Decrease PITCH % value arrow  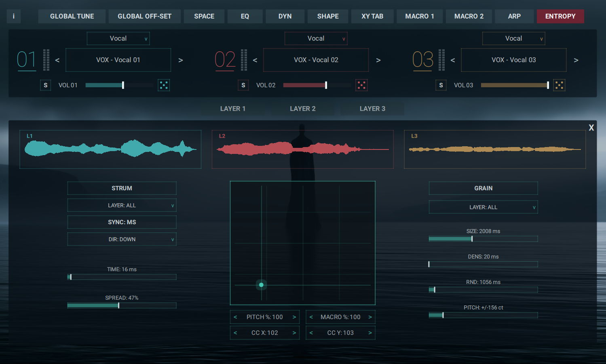tap(235, 317)
